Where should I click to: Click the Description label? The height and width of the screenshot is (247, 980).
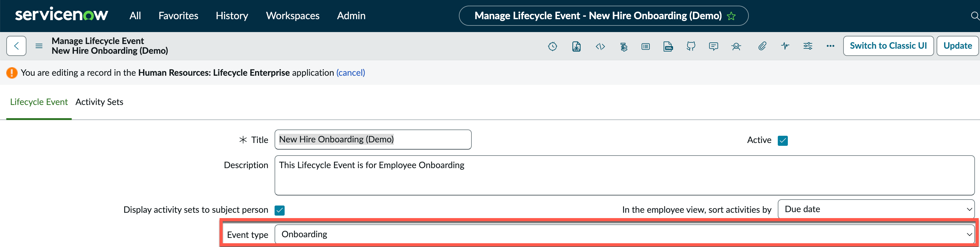click(x=246, y=165)
